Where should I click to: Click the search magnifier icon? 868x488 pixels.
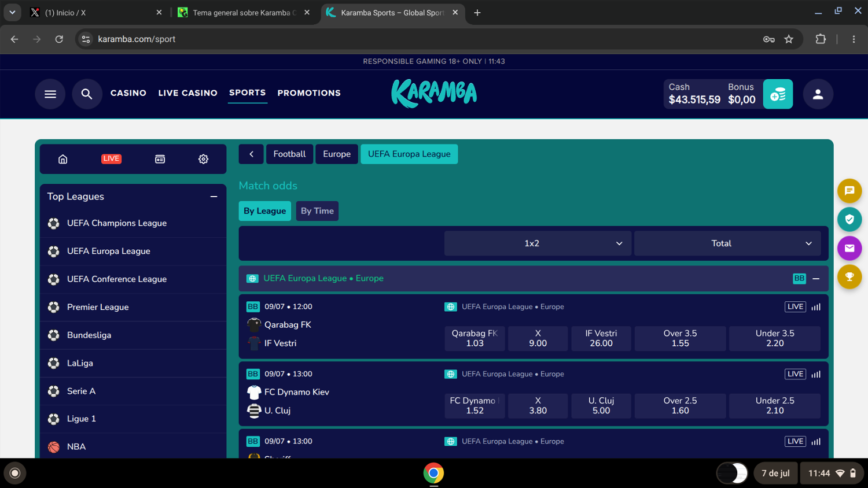tap(87, 94)
